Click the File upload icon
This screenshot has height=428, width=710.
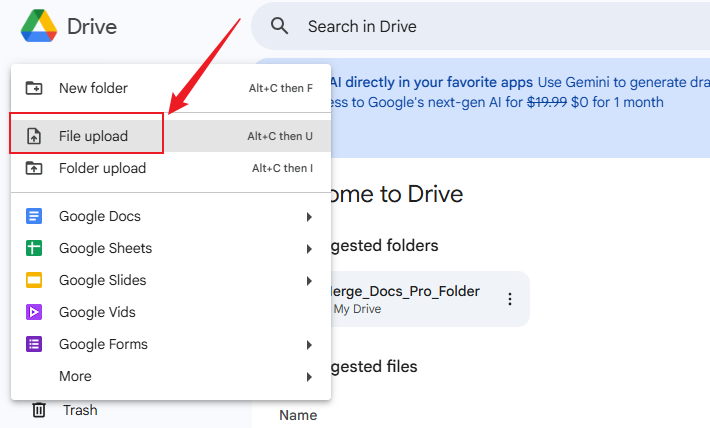[x=34, y=136]
